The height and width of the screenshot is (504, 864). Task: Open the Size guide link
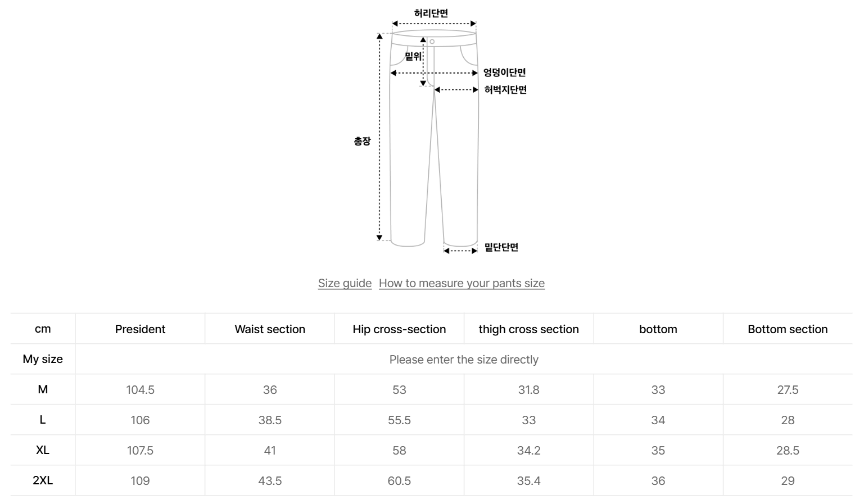click(345, 283)
